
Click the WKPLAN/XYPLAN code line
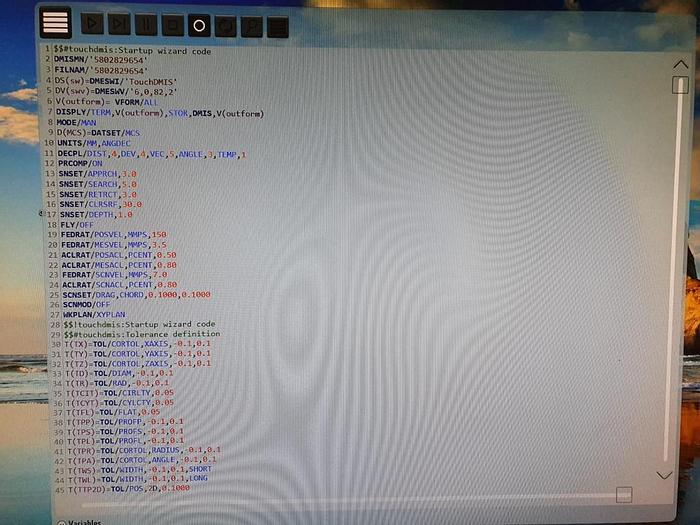(x=92, y=314)
